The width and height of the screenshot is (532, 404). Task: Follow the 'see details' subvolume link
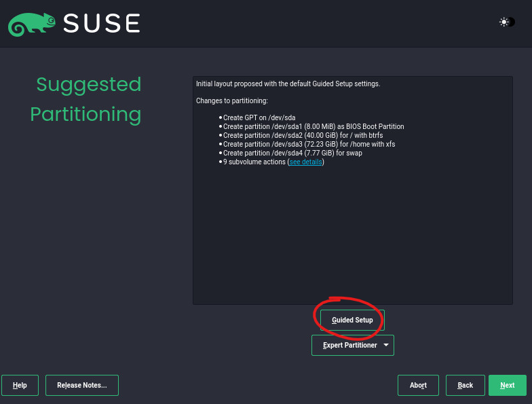click(305, 162)
